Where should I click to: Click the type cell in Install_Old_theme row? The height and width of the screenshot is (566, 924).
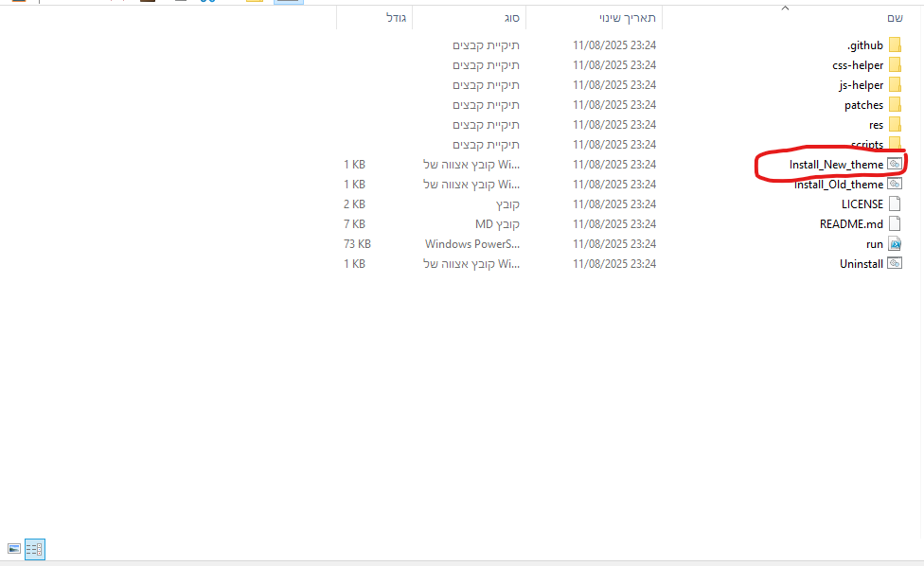(x=471, y=185)
